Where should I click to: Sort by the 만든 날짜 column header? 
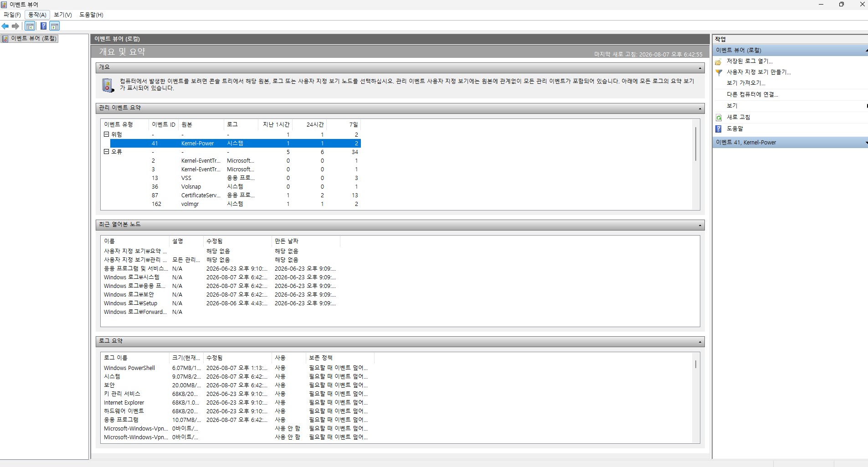click(306, 241)
